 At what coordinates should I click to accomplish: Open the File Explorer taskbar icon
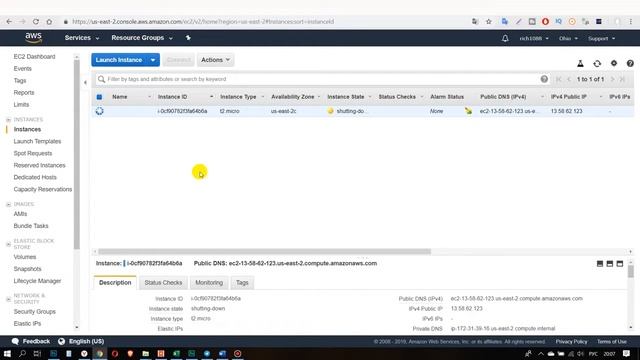[x=145, y=353]
